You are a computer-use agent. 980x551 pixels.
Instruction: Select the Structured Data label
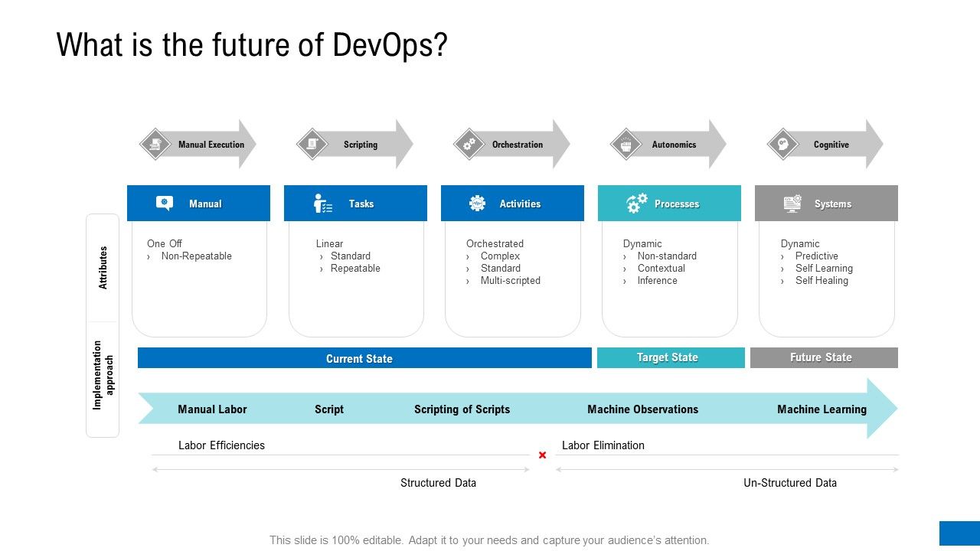click(x=438, y=483)
